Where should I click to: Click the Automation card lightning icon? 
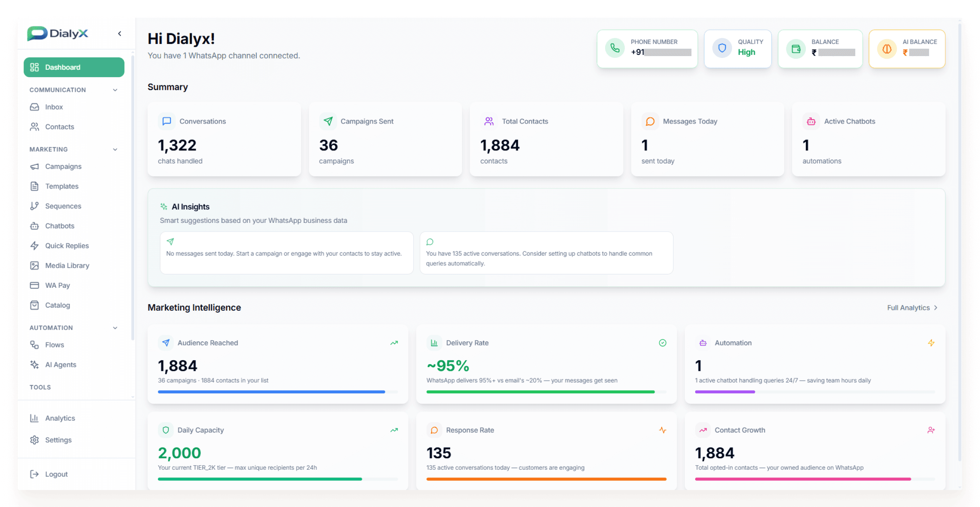931,343
